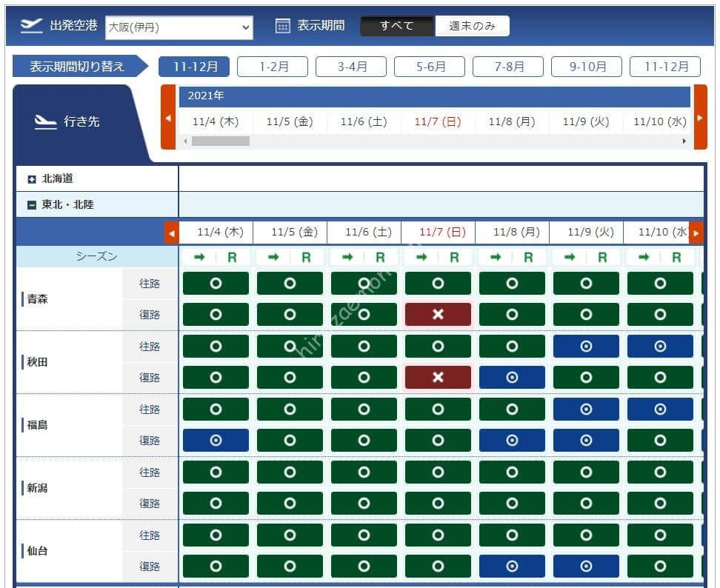Click the 表示期間切り替え label
The width and height of the screenshot is (720, 588).
coord(77,67)
